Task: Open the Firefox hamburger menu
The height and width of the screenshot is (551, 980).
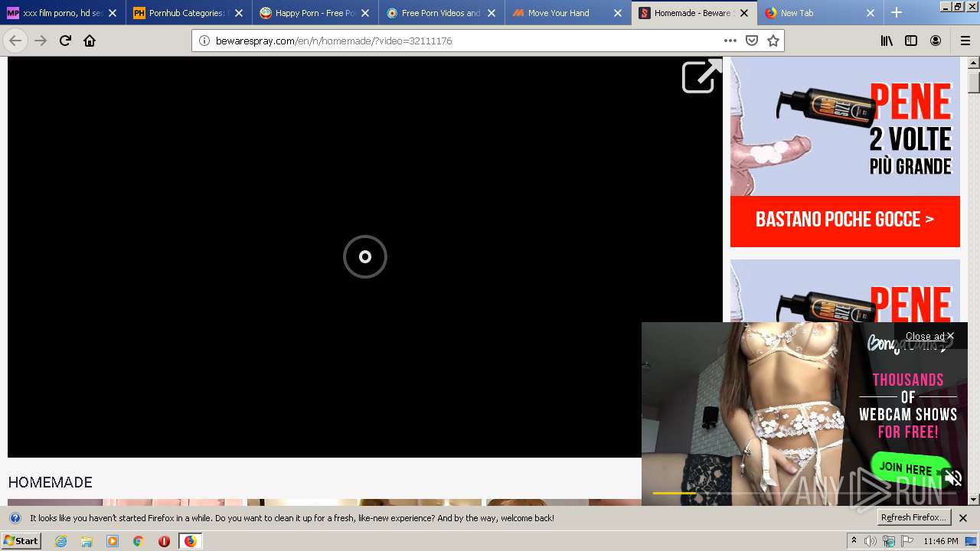Action: [965, 41]
